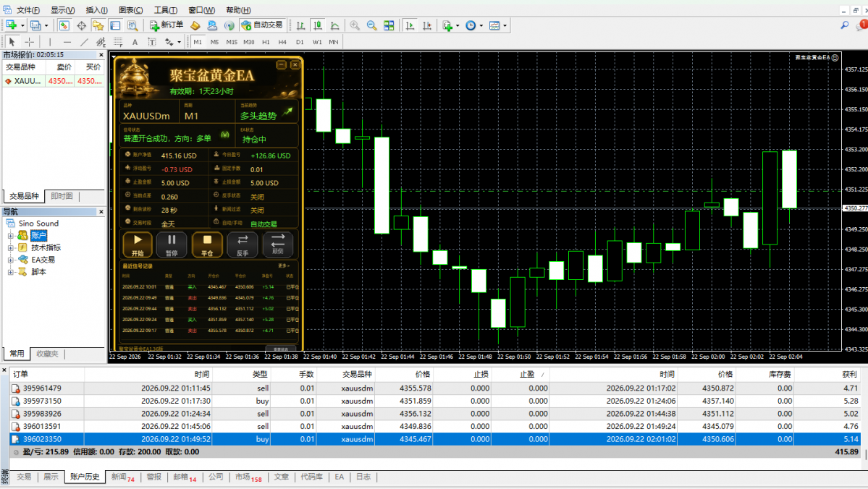Toggle the 自动交易 AutoTrading button

[262, 25]
